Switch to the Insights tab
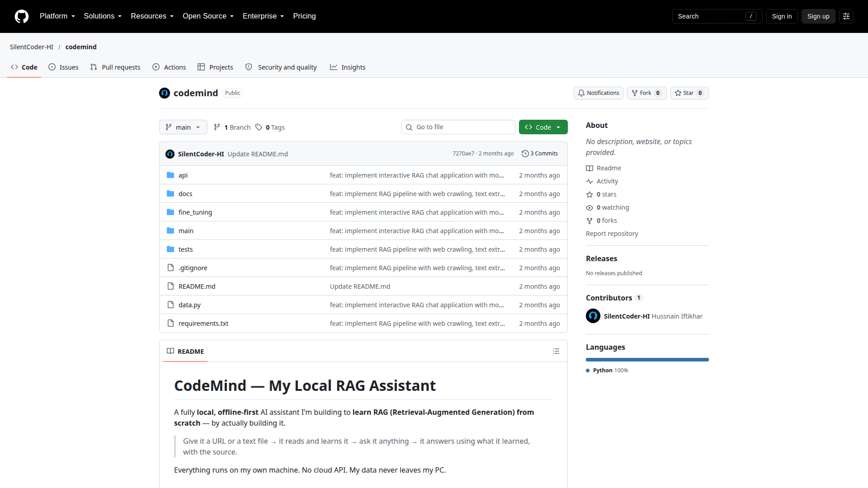The width and height of the screenshot is (868, 488). (x=348, y=67)
